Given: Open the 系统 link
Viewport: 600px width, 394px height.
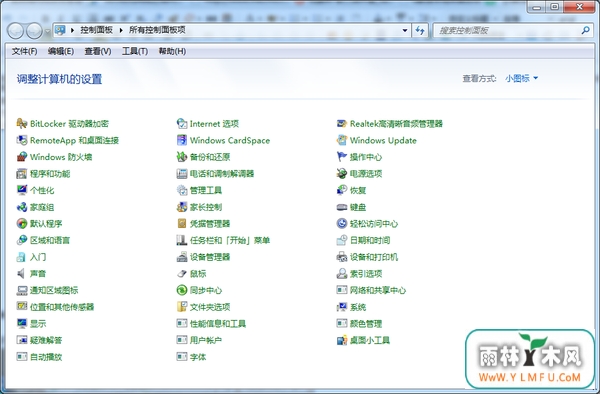Looking at the screenshot, I should click(x=358, y=307).
